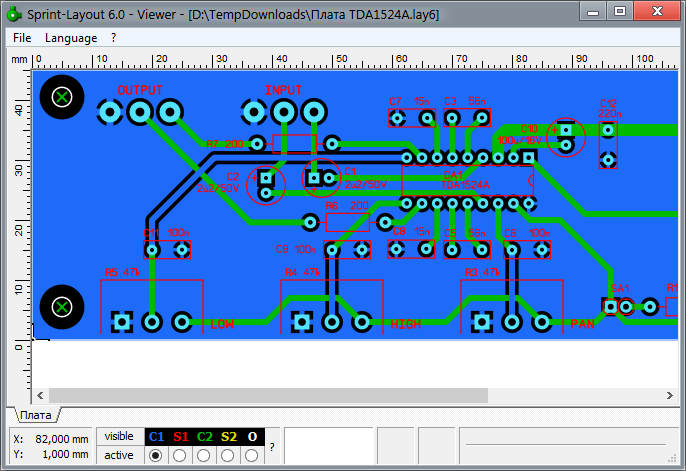The height and width of the screenshot is (471, 686).
Task: Click the Sprint-Layout app icon in title bar
Action: click(x=14, y=14)
